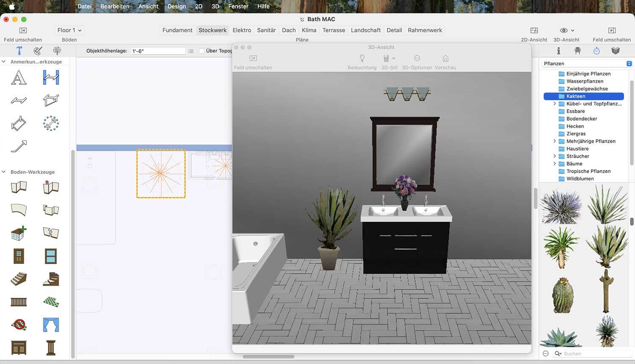Image resolution: width=635 pixels, height=364 pixels.
Task: Choose the Door tool
Action: pos(18,256)
